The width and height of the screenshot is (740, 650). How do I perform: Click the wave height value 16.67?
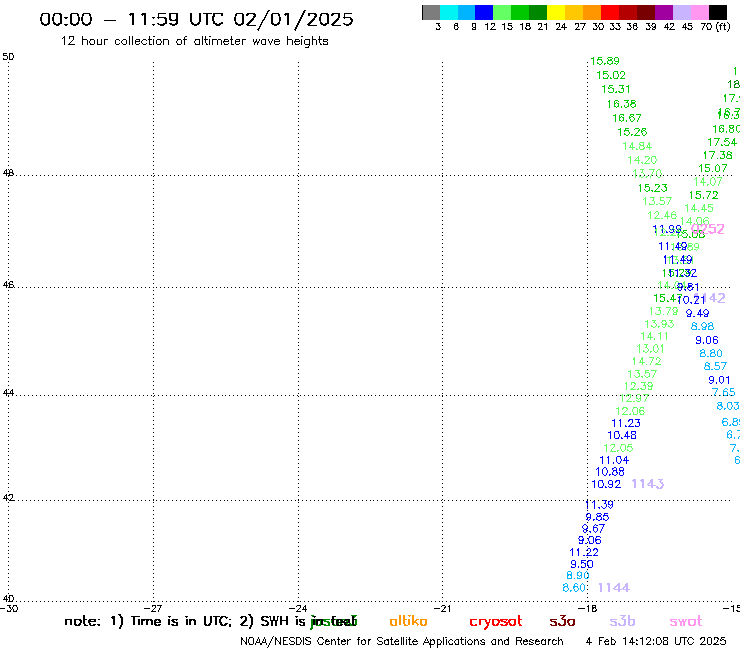(627, 118)
